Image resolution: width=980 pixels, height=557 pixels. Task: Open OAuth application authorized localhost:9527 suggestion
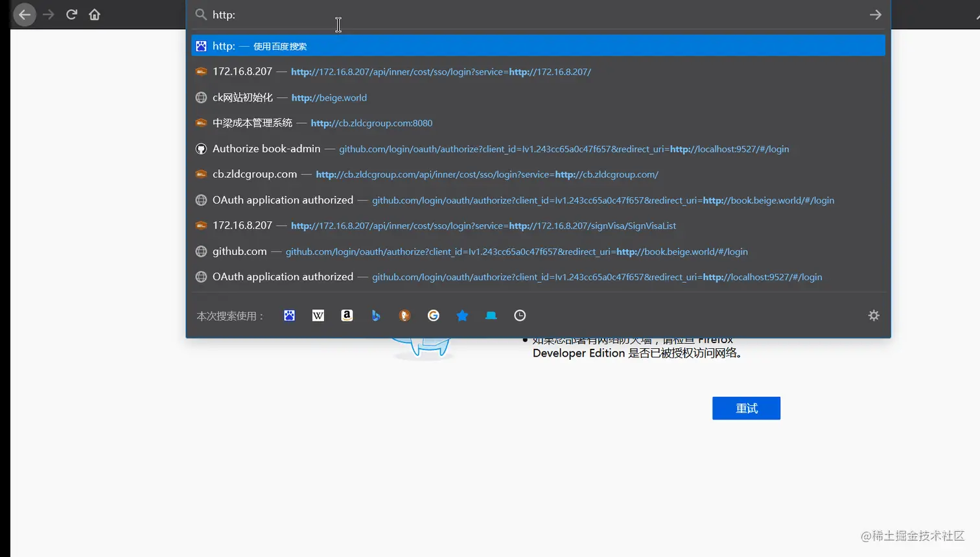click(x=538, y=276)
